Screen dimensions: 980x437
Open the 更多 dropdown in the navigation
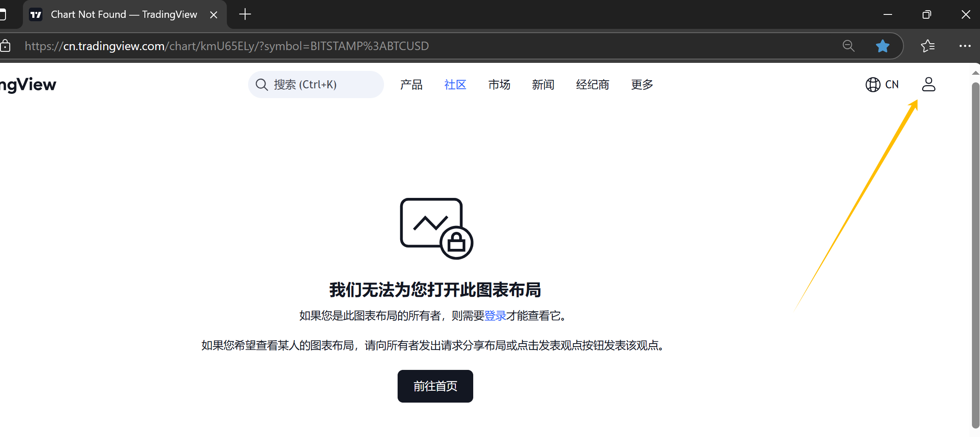tap(641, 85)
